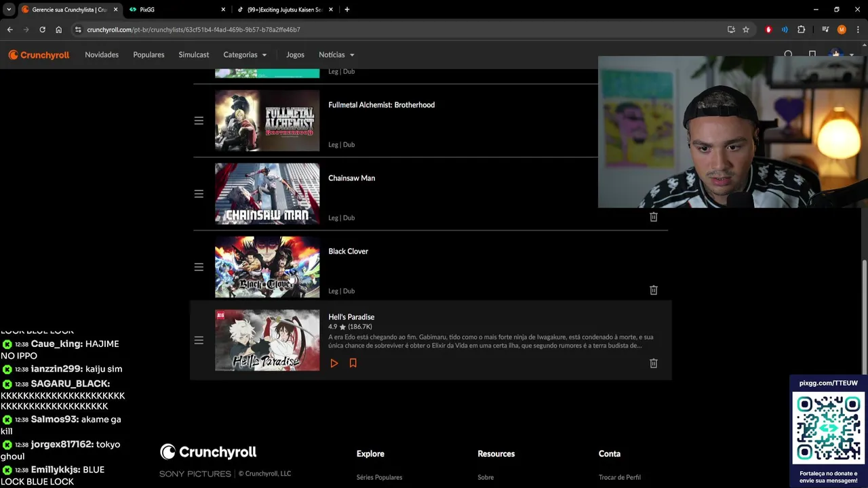Image resolution: width=868 pixels, height=488 pixels.
Task: Open the account dropdown arrow in header
Action: click(852, 55)
